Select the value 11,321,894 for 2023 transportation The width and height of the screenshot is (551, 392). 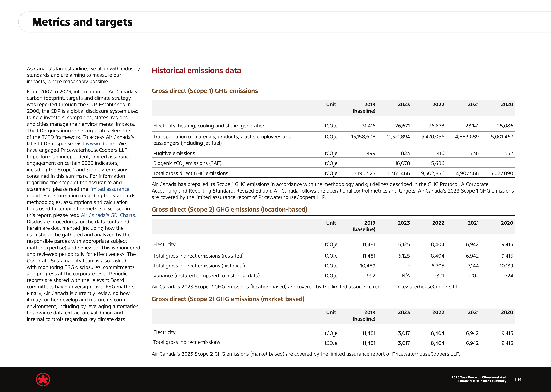pos(398,137)
